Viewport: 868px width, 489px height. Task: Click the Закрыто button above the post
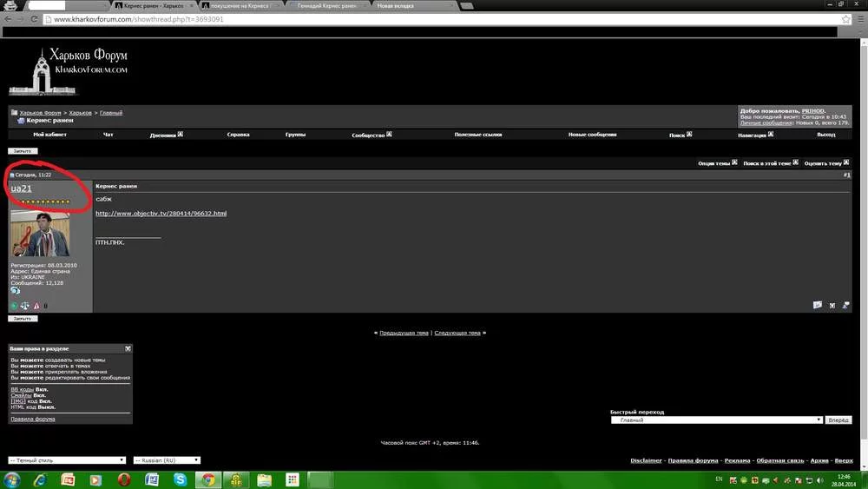coord(23,150)
